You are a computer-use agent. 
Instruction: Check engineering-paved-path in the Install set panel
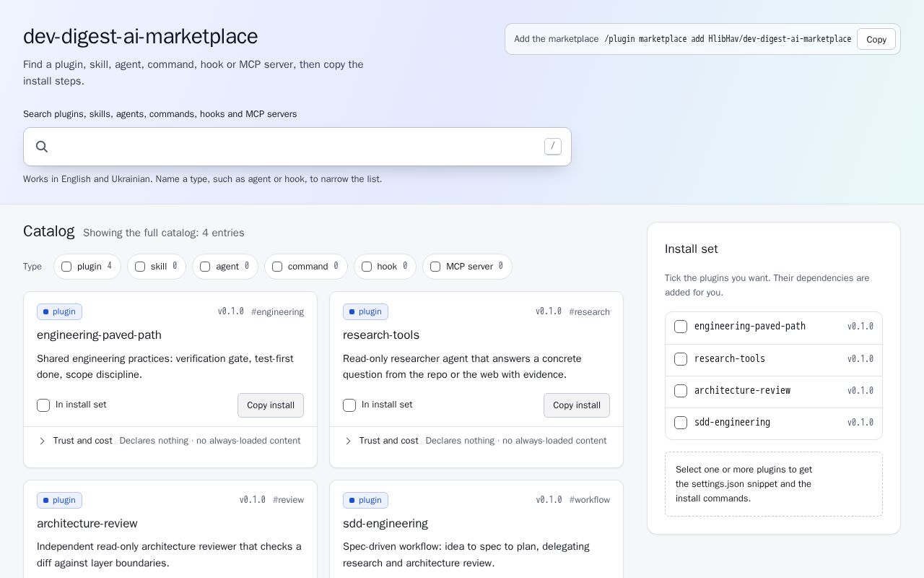(681, 327)
